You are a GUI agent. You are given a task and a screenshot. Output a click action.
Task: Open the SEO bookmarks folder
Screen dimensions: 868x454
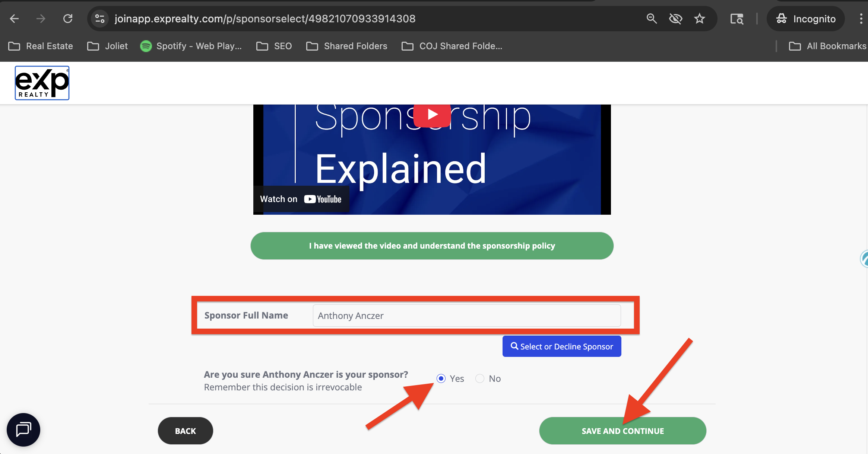pos(274,46)
